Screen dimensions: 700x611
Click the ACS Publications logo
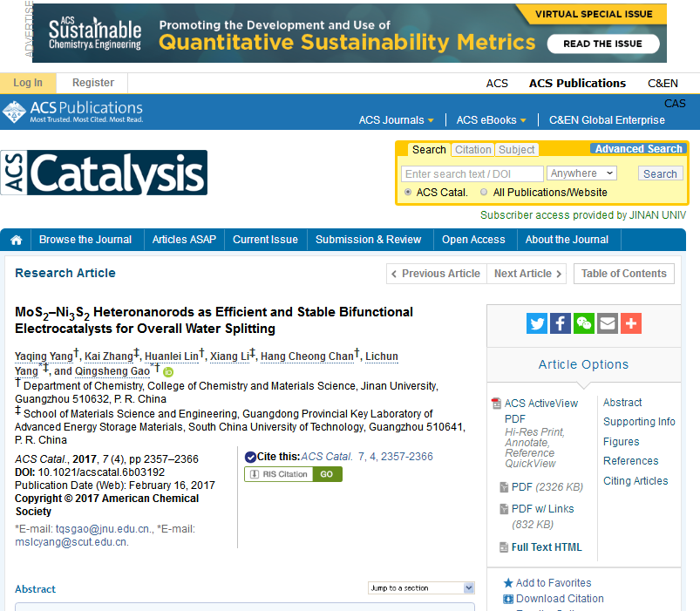click(x=73, y=112)
